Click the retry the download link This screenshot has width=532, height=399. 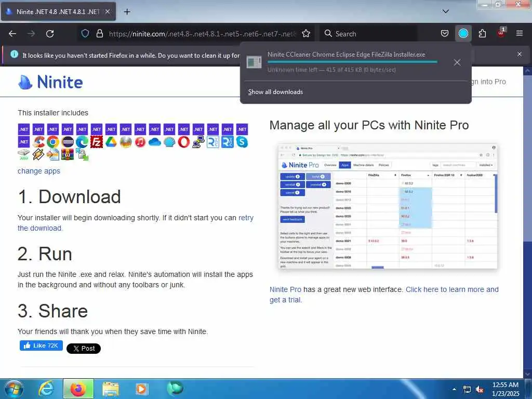tap(136, 223)
